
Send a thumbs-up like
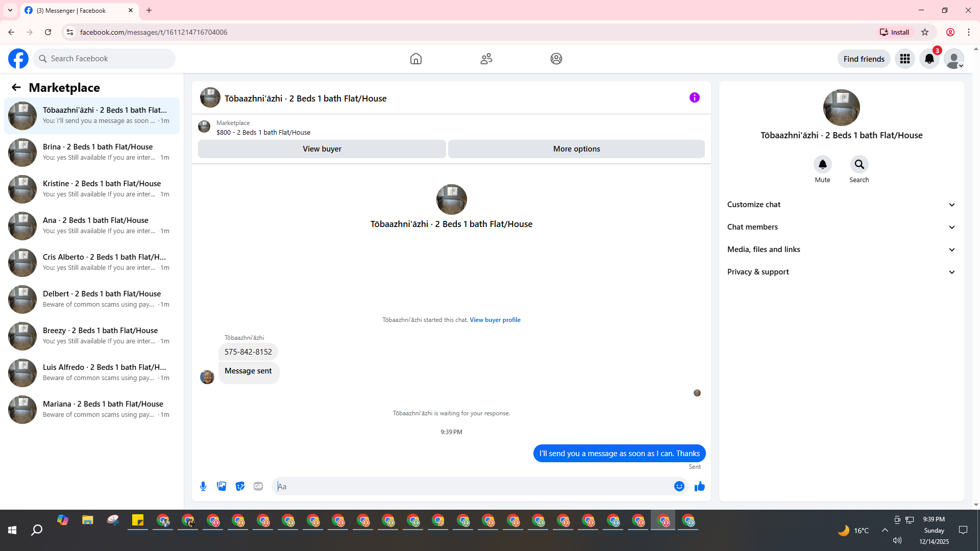click(x=699, y=486)
